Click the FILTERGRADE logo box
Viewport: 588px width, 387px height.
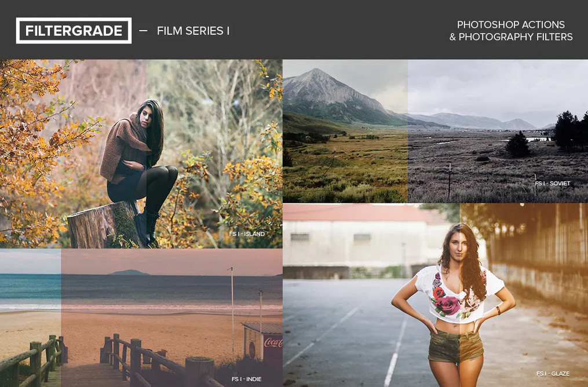[74, 30]
